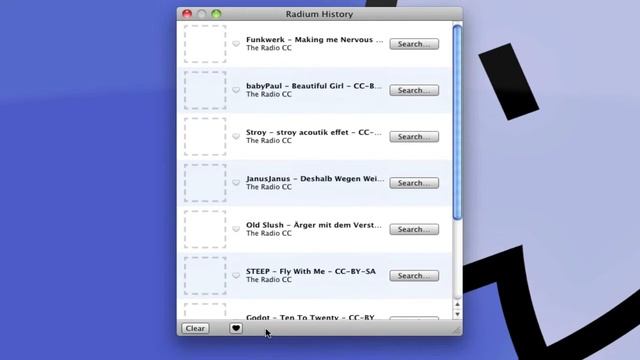The image size is (640, 360).
Task: Select 'STEEP – Fly With Me' title
Action: 311,271
